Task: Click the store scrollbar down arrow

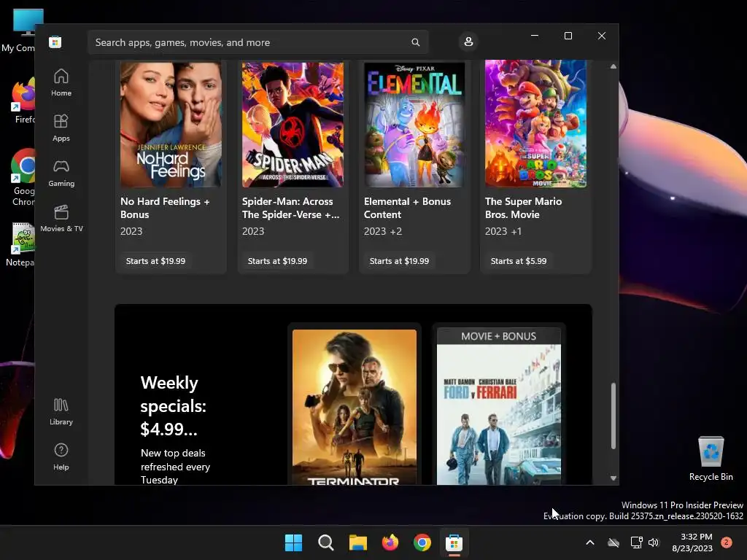Action: pos(613,478)
